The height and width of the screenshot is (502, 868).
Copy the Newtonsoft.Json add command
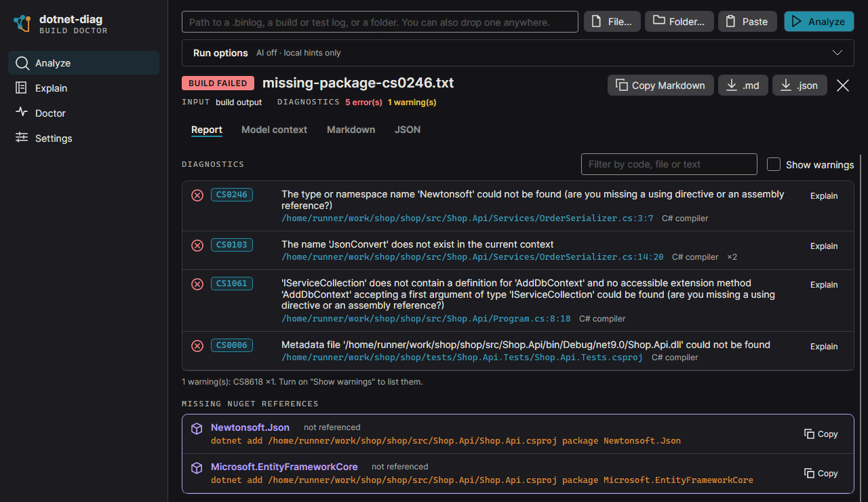[821, 434]
